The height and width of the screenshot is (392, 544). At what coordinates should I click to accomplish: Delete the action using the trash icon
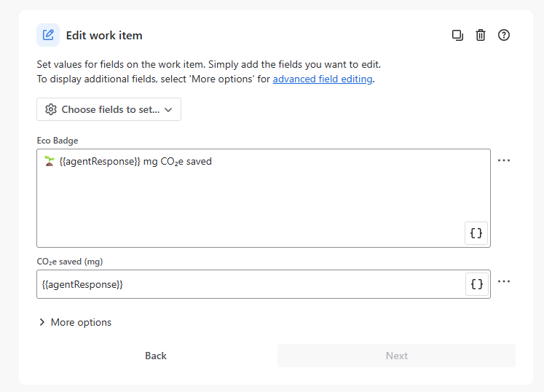(x=481, y=35)
